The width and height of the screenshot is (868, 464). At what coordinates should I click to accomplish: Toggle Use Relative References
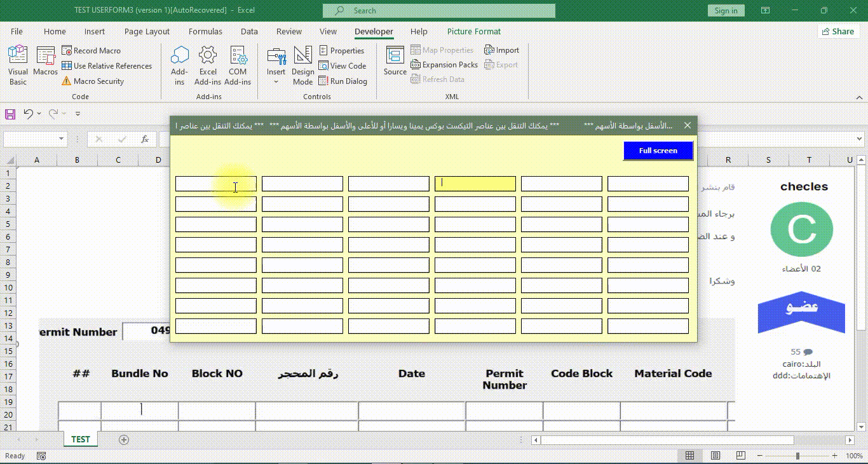(107, 65)
